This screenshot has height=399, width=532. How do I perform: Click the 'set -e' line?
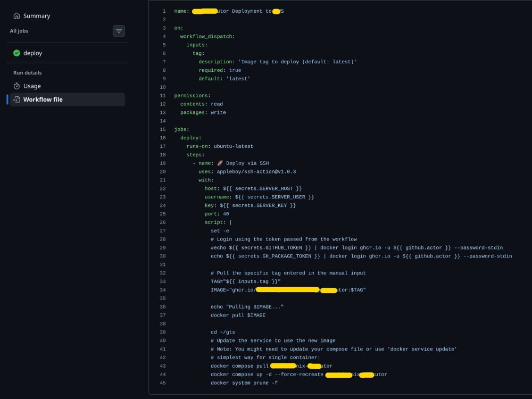point(220,231)
